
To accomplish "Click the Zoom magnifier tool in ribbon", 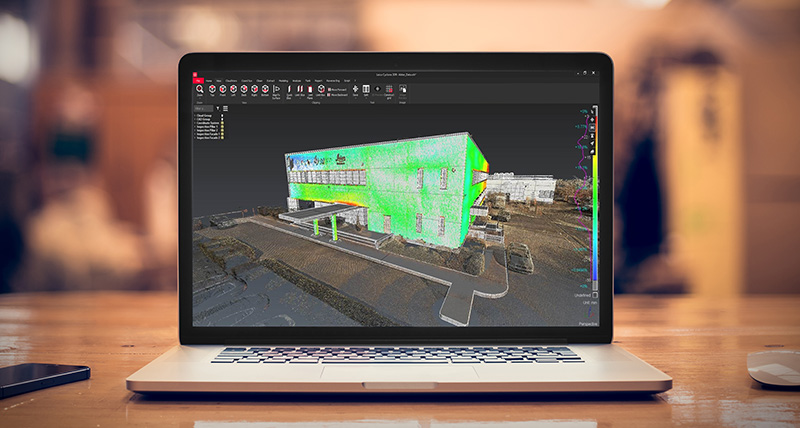I will [x=200, y=90].
